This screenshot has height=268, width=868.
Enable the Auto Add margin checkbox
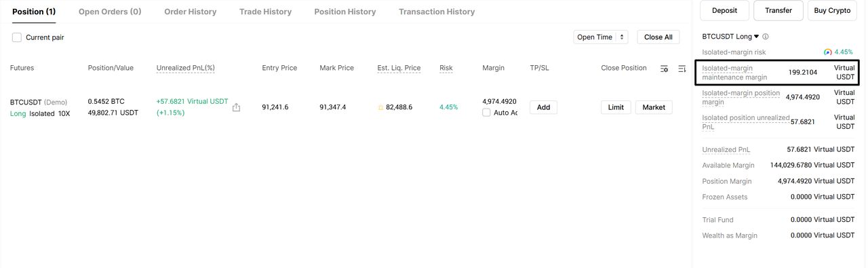[486, 113]
